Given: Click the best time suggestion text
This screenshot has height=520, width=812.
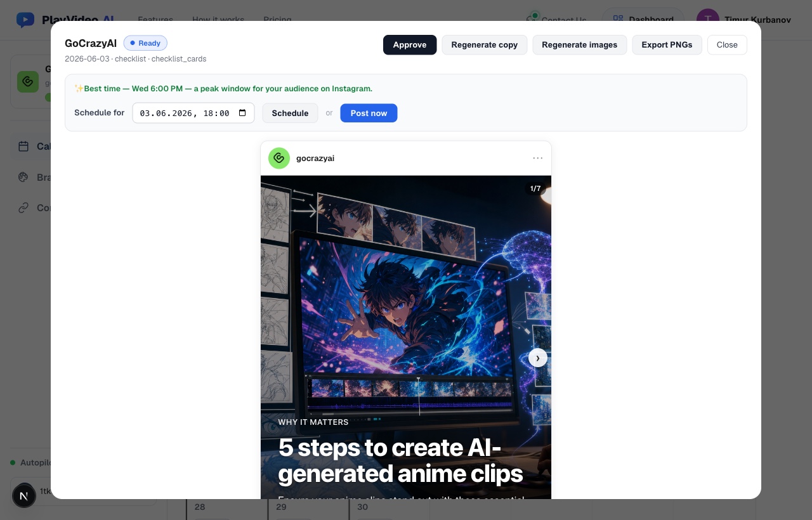Looking at the screenshot, I should pos(223,89).
